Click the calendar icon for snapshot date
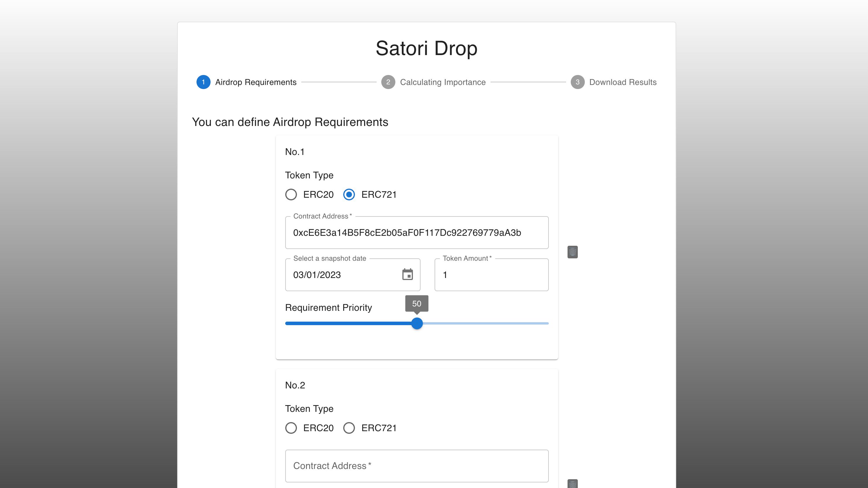868x488 pixels. coord(408,274)
